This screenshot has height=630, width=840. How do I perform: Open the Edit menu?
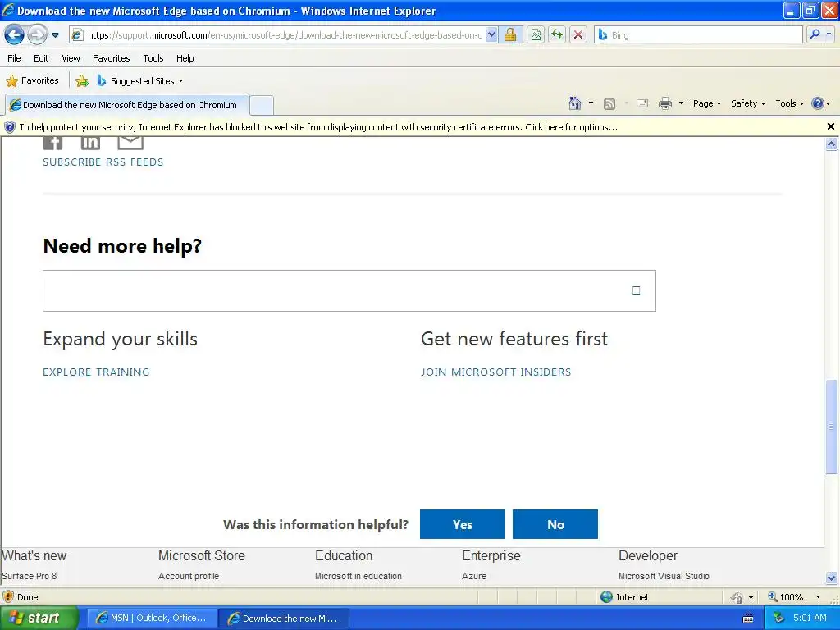41,58
